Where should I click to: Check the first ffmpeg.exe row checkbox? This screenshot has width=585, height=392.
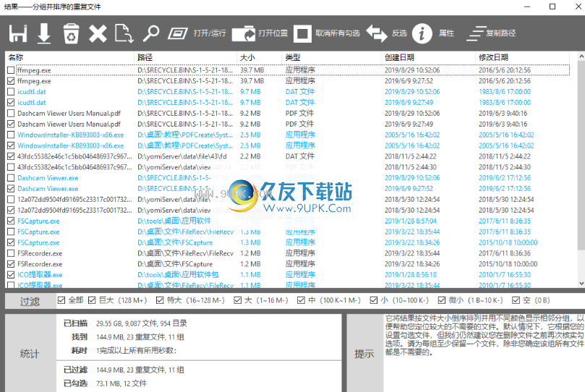[11, 70]
